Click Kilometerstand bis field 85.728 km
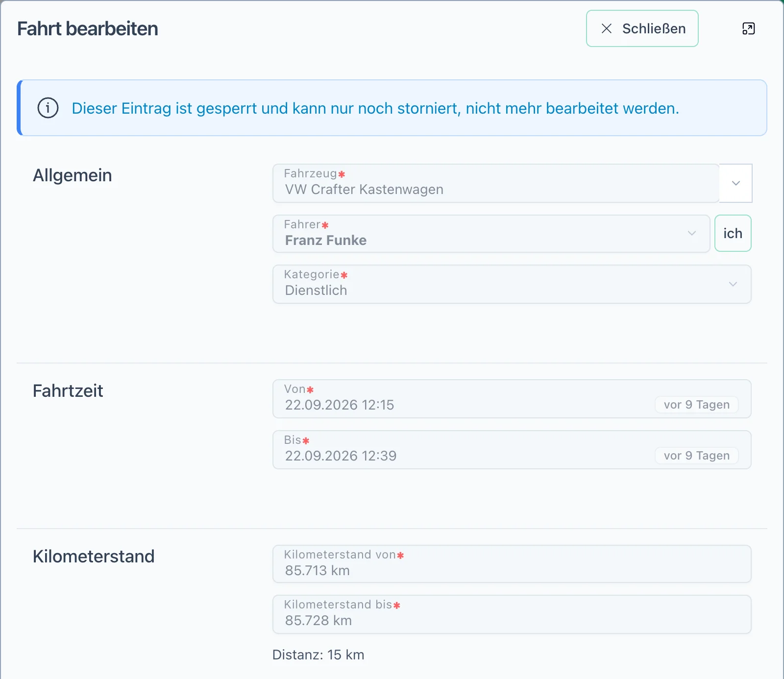 [x=512, y=614]
